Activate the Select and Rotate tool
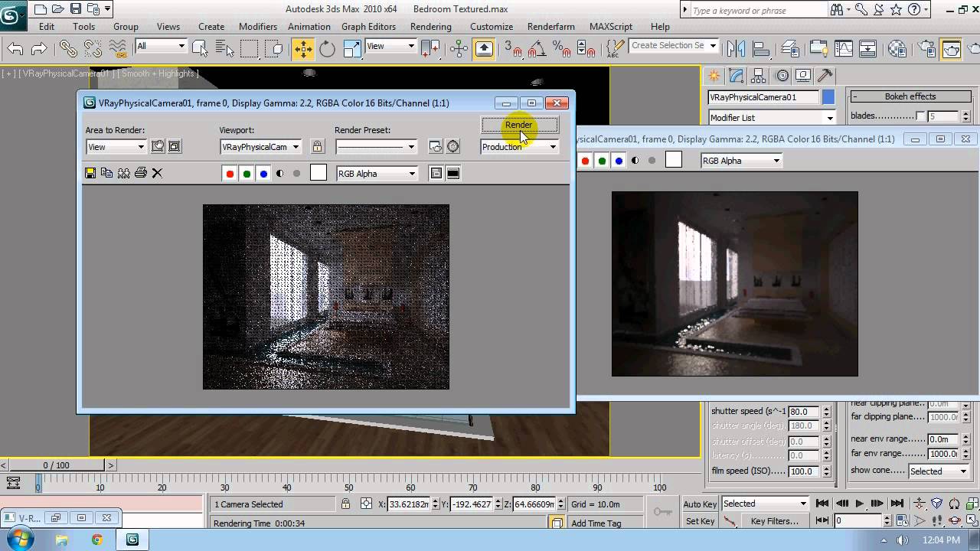This screenshot has width=980, height=551. [x=328, y=49]
